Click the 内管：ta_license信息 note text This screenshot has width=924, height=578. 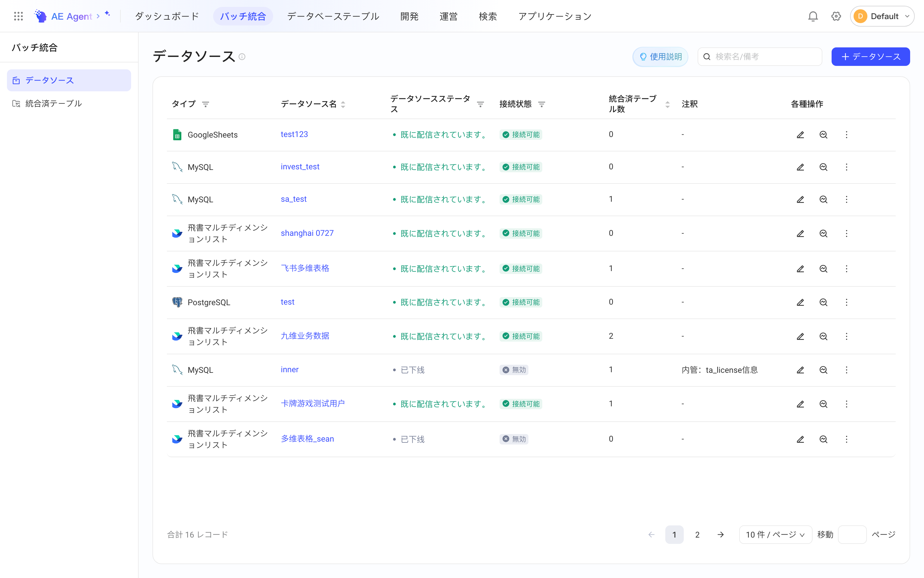[719, 370]
